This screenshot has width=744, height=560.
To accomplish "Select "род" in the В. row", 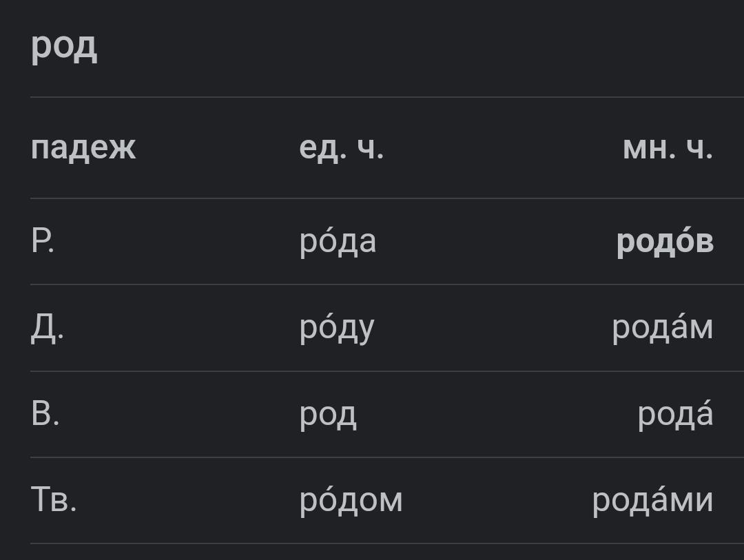I will (328, 415).
